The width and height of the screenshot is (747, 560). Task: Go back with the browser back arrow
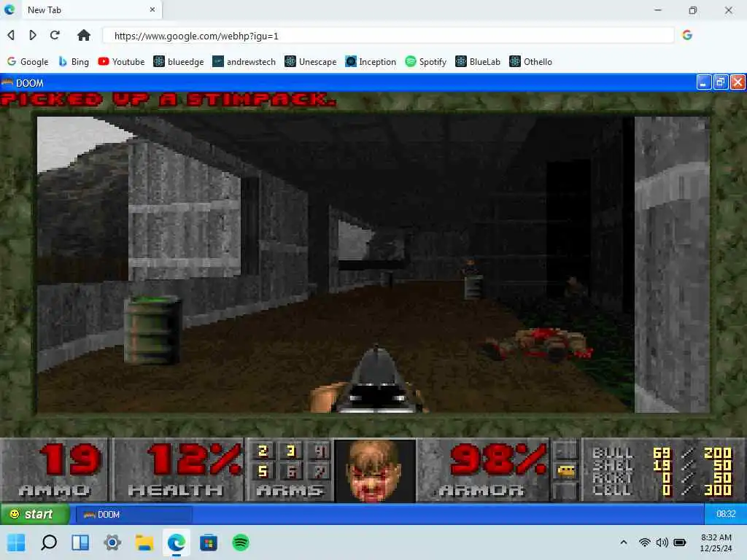click(11, 35)
